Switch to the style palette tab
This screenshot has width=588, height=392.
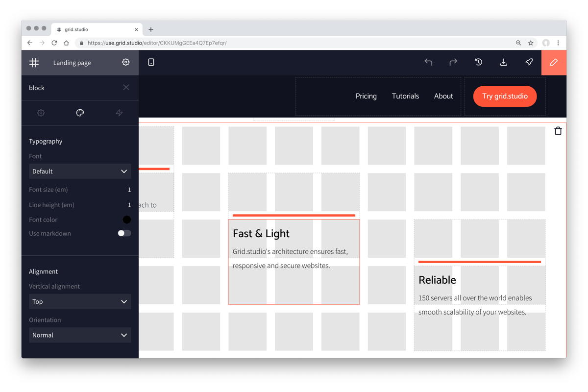click(x=80, y=113)
